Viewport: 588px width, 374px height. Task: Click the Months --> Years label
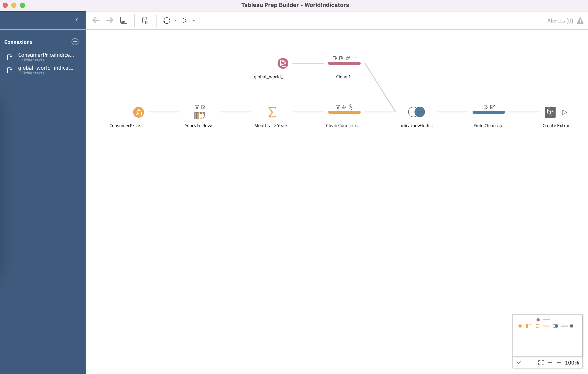(x=271, y=125)
